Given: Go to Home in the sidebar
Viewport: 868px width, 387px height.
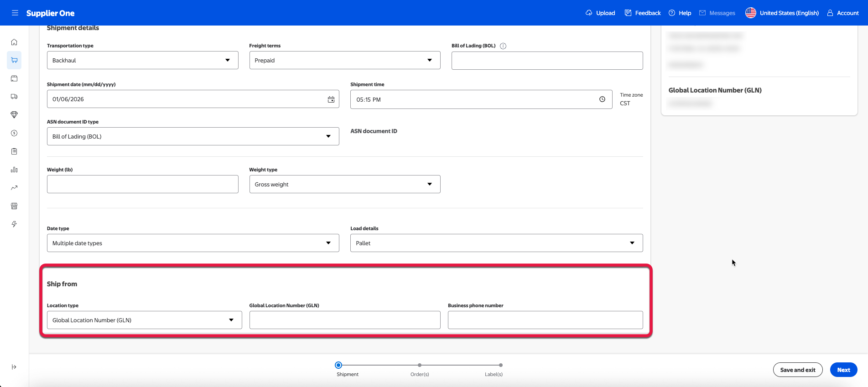Looking at the screenshot, I should 14,42.
